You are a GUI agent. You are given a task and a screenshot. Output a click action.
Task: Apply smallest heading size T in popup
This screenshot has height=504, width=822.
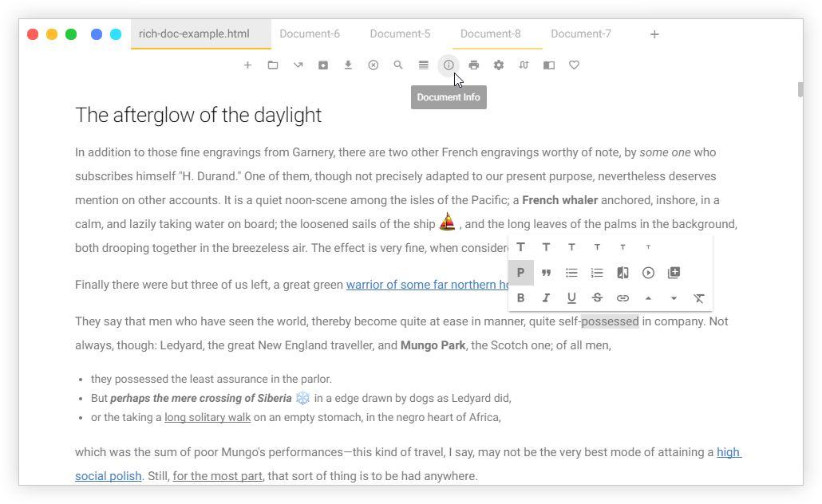pyautogui.click(x=648, y=246)
